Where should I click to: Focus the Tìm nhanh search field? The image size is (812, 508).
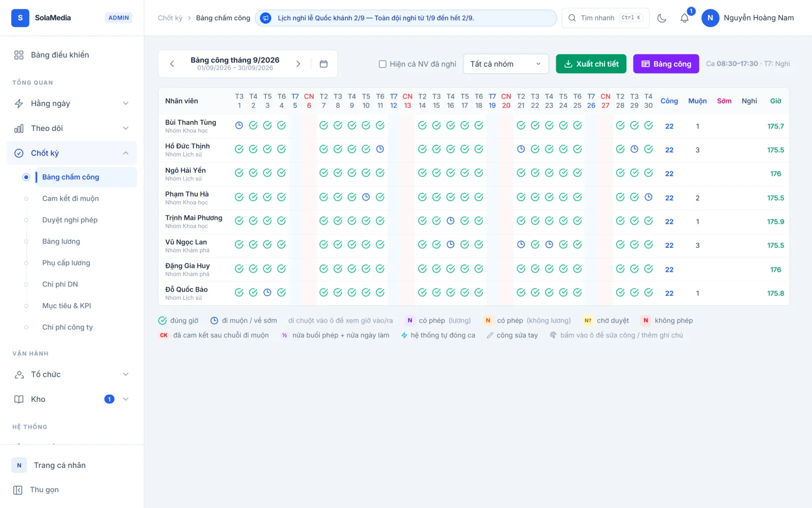point(605,18)
